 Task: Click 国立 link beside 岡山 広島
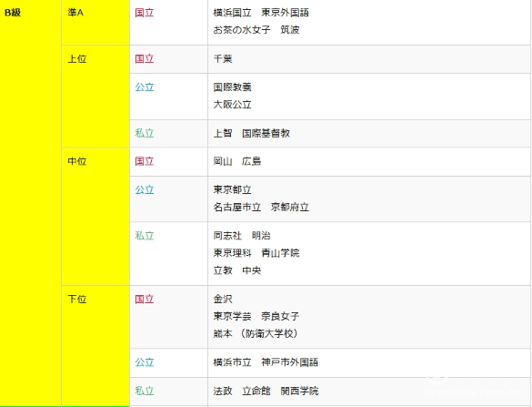tap(145, 161)
